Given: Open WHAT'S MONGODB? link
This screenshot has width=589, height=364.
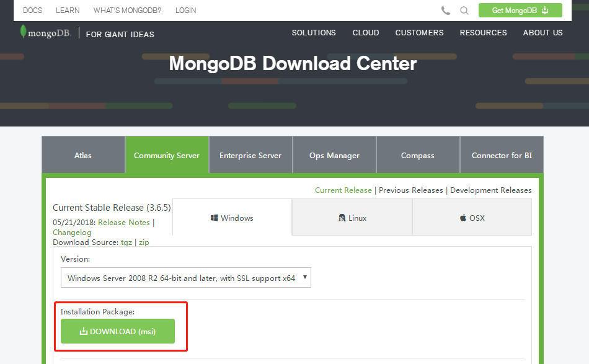Looking at the screenshot, I should 127,11.
